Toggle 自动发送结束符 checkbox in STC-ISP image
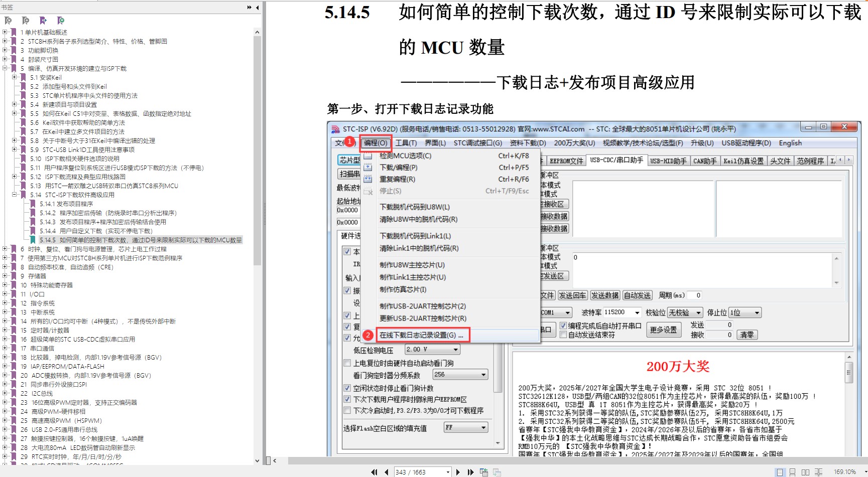Viewport: 868px width, 477px height. (x=563, y=335)
